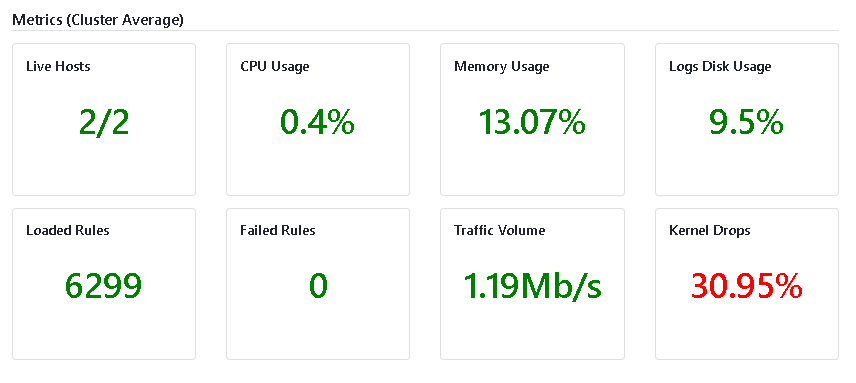Click empty area of Kernel Drops card

tap(747, 333)
